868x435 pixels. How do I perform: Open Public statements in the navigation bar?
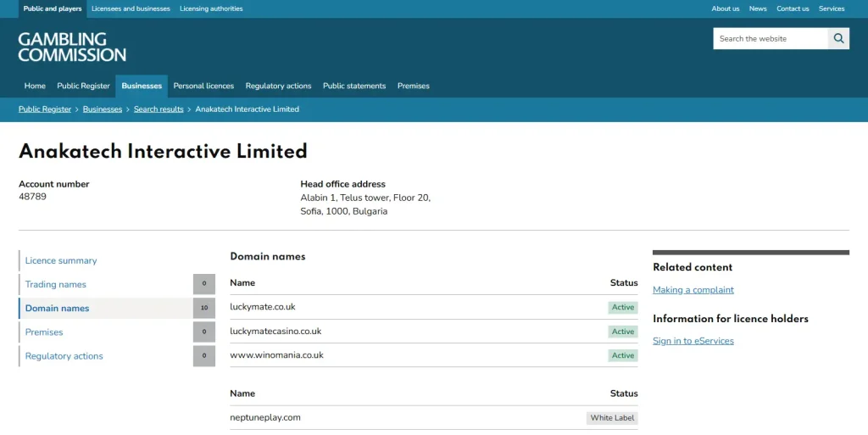(x=354, y=86)
